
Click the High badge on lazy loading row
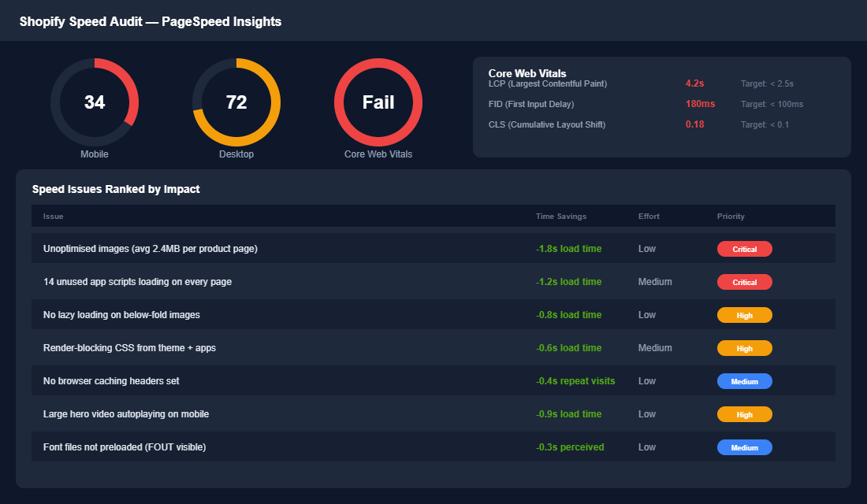pyautogui.click(x=744, y=314)
